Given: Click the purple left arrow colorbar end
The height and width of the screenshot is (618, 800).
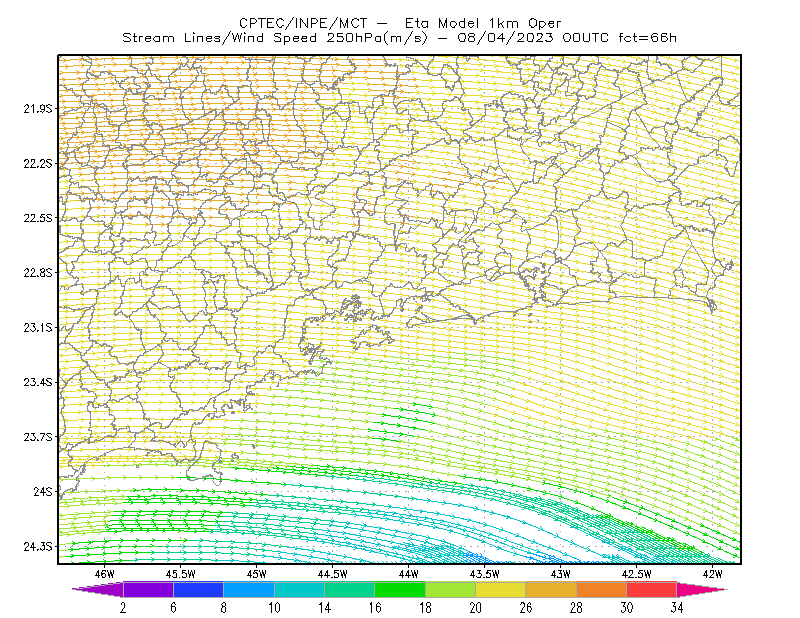Looking at the screenshot, I should coord(98,590).
